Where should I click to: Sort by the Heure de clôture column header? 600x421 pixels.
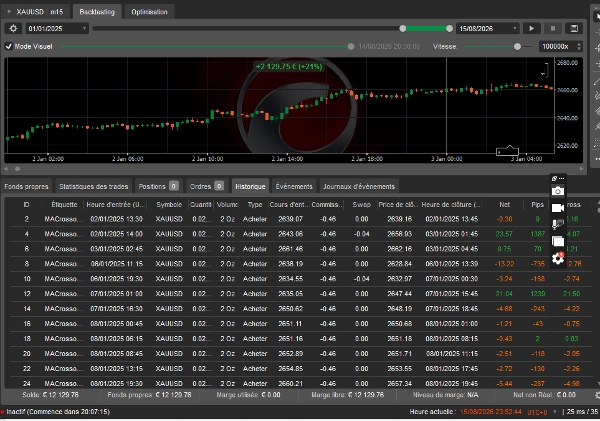(451, 205)
